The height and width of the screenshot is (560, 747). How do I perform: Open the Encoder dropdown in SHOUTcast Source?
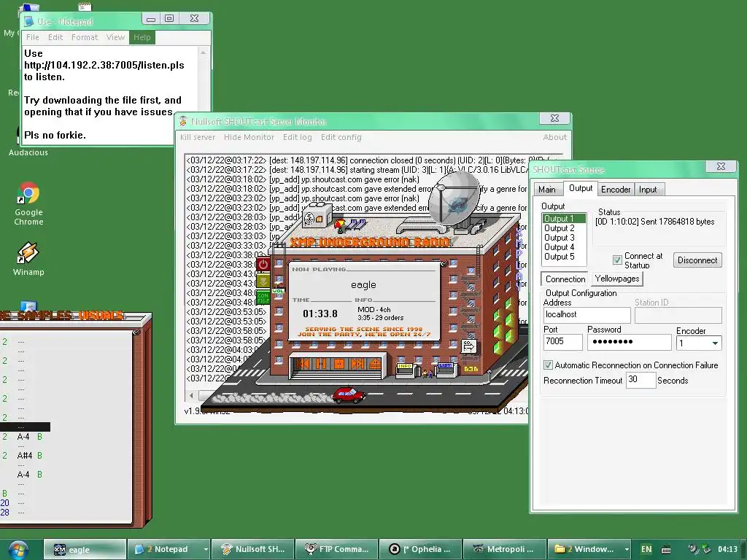(715, 343)
